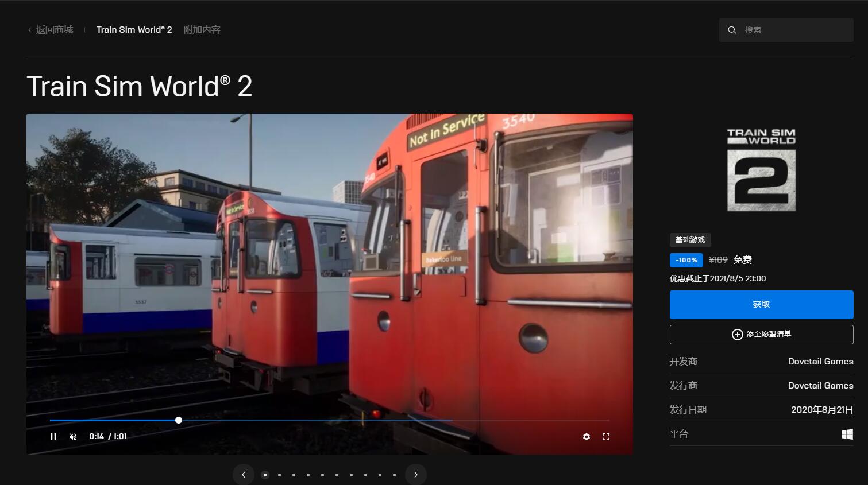Select fourth carousel dot

308,475
